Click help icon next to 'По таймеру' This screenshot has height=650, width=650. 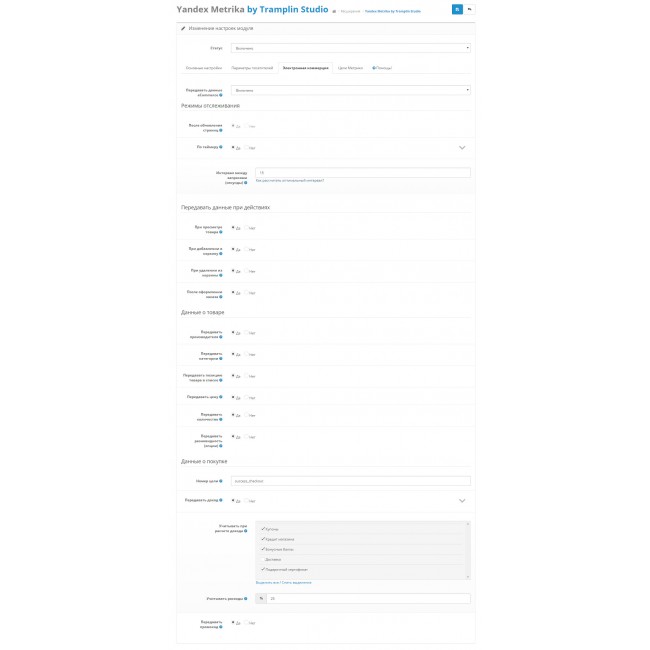(220, 147)
